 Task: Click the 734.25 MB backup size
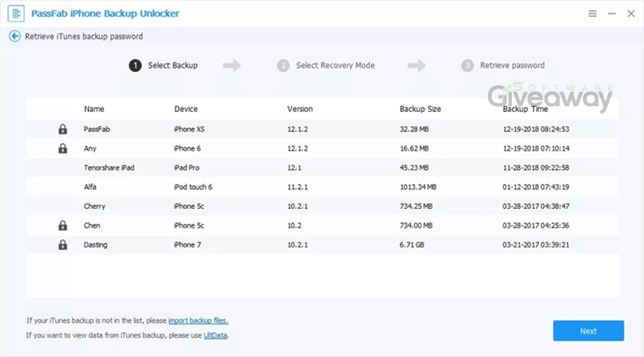(x=416, y=206)
